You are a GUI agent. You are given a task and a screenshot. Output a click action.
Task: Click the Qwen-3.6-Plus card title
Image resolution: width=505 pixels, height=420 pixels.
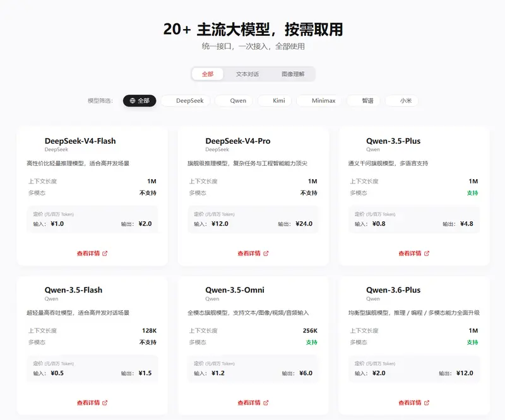click(x=393, y=290)
